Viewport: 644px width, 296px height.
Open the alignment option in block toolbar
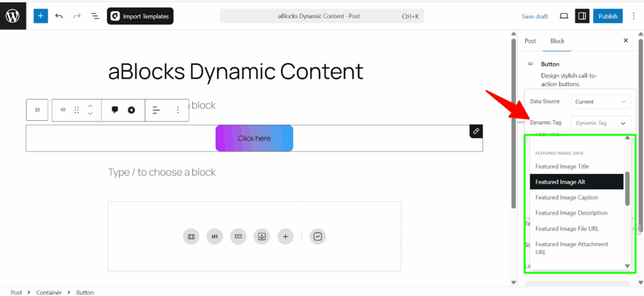click(157, 110)
